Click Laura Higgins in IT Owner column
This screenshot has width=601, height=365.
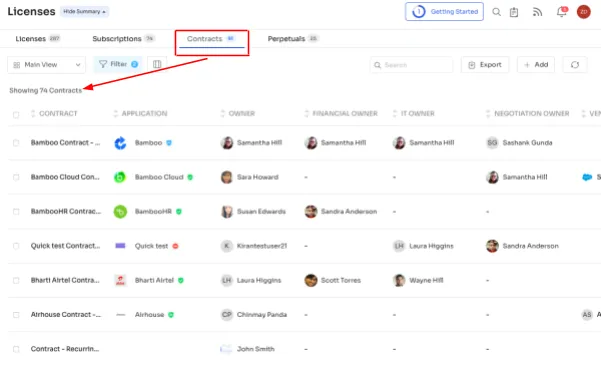click(431, 246)
